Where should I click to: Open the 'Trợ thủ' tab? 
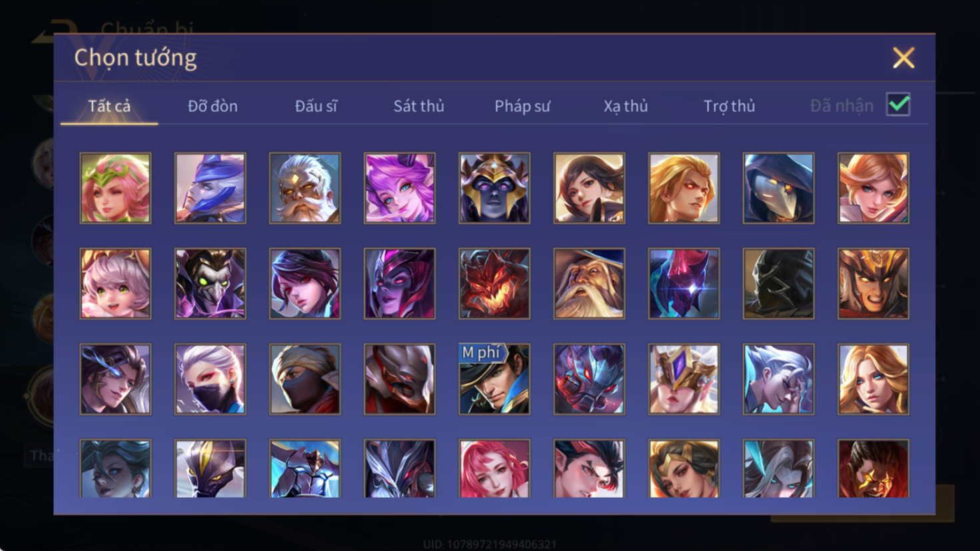pos(730,106)
